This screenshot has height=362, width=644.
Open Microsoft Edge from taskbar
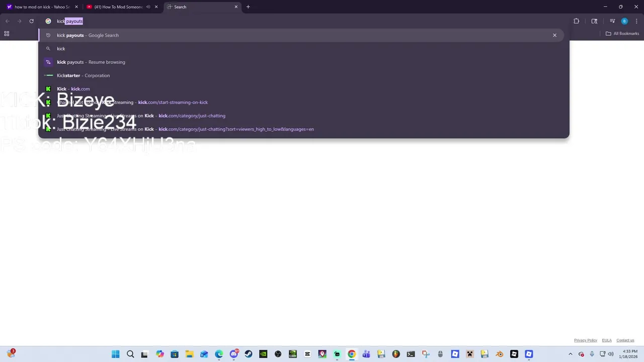219,354
